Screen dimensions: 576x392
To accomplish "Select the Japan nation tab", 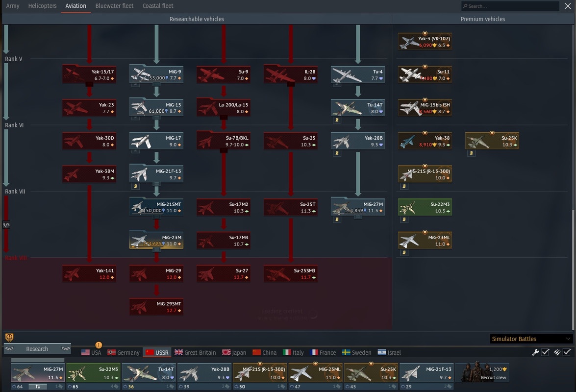I will [234, 352].
